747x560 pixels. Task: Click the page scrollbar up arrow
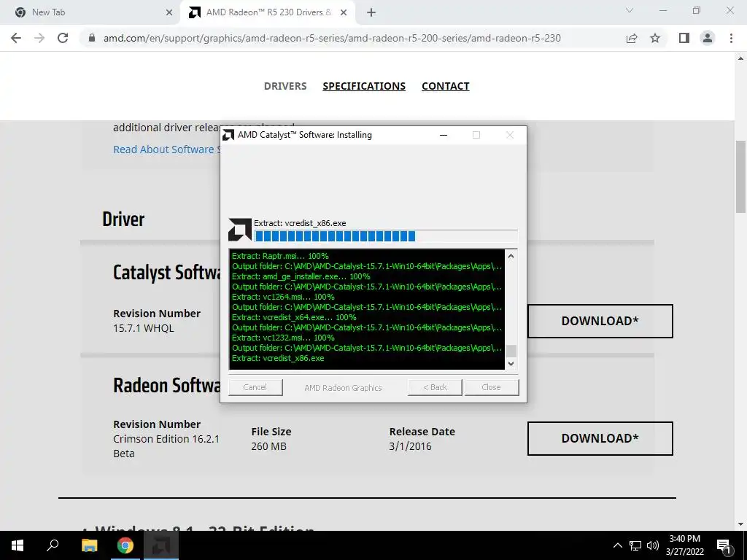(741, 58)
